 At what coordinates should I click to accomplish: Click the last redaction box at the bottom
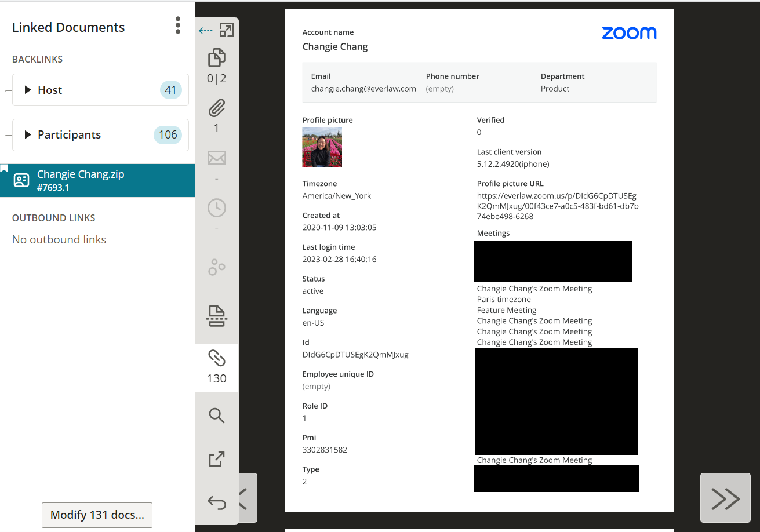tap(557, 478)
